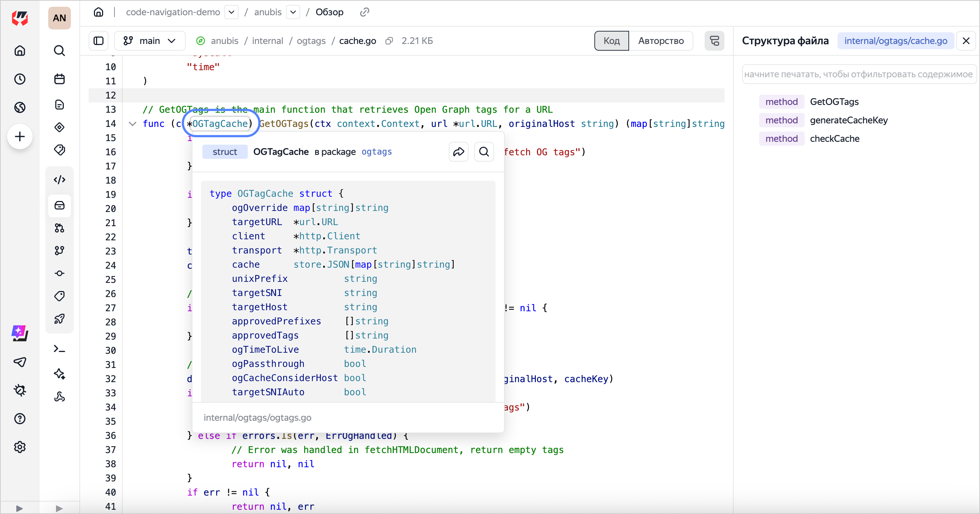Go to the OGTagCache definition via arrow icon
Image resolution: width=980 pixels, height=514 pixels.
(458, 152)
